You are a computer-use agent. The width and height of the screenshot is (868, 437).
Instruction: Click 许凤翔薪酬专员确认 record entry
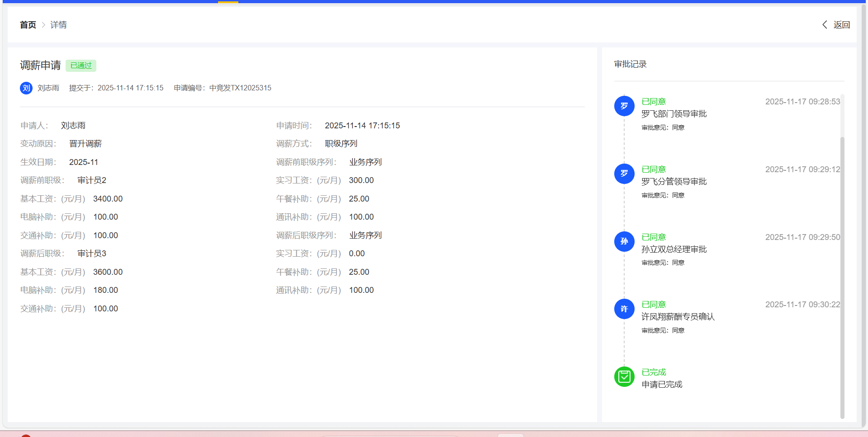(x=678, y=317)
